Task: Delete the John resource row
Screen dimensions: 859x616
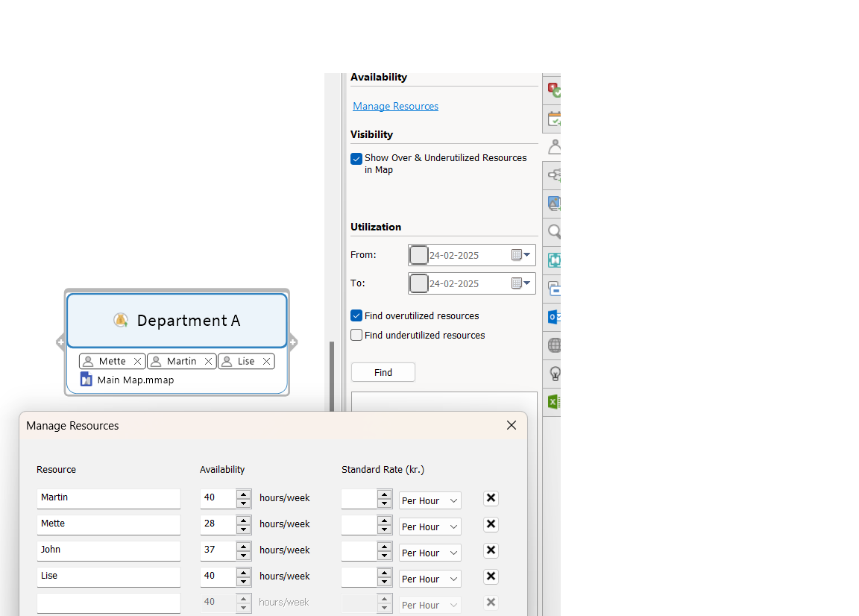Action: (491, 550)
